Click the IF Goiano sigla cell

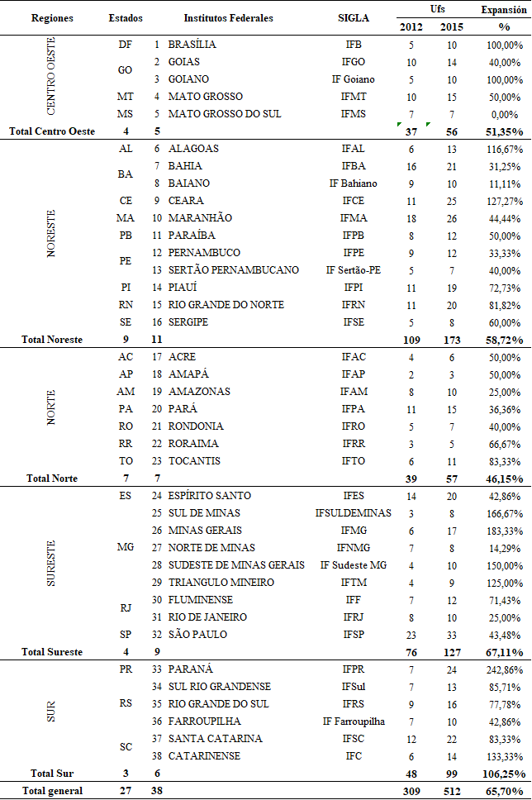354,79
